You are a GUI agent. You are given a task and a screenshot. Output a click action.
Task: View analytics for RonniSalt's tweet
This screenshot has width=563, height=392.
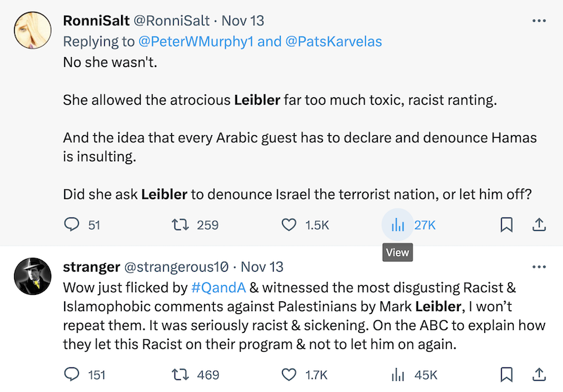[398, 225]
